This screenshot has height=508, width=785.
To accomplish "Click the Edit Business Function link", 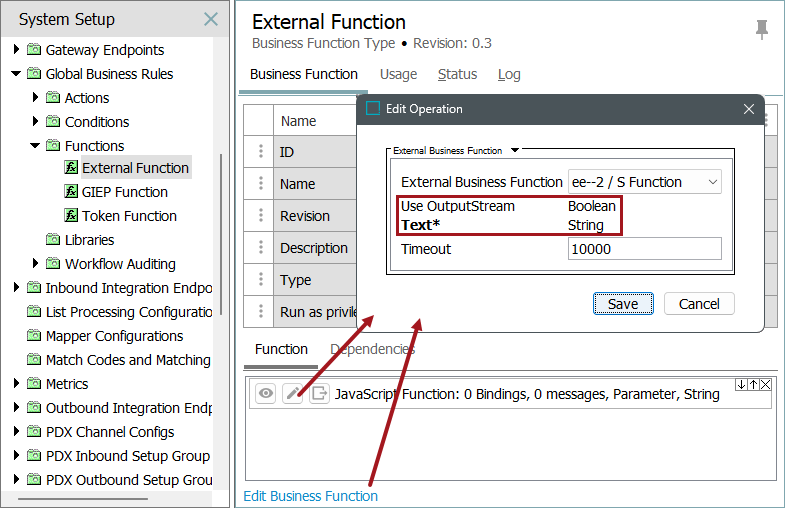I will 311,496.
